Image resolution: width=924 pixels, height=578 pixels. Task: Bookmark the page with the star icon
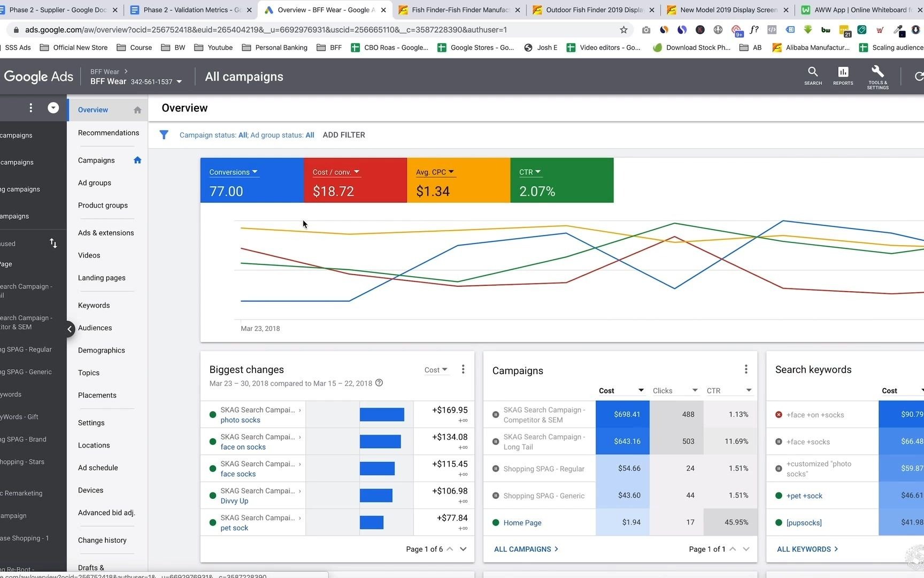click(x=623, y=30)
